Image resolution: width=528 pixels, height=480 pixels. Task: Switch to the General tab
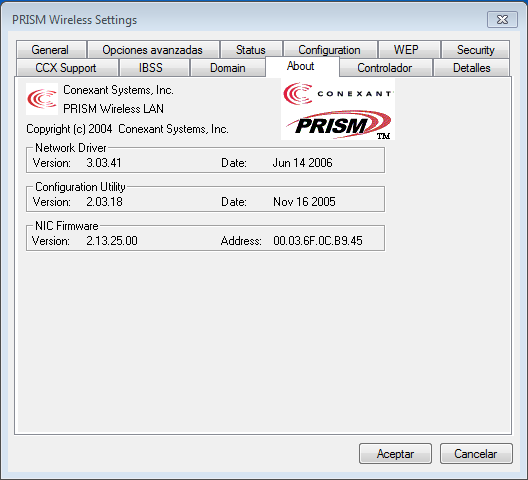52,50
